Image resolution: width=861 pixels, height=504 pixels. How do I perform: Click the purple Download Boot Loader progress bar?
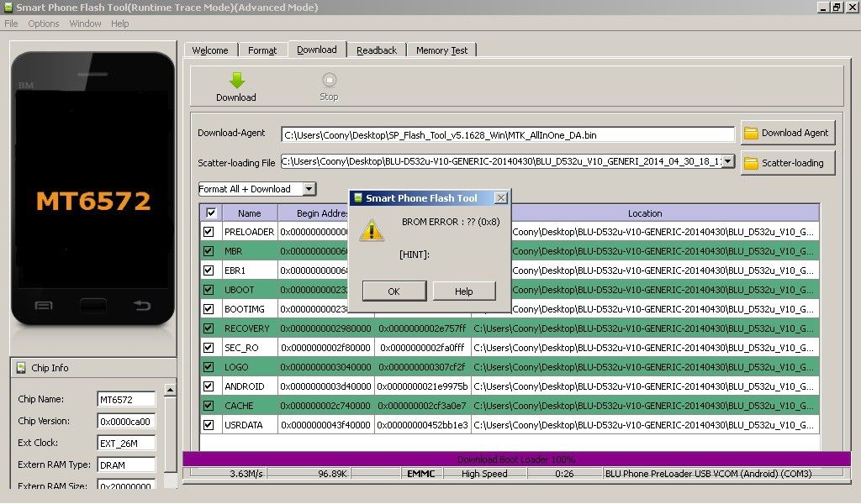tap(516, 459)
